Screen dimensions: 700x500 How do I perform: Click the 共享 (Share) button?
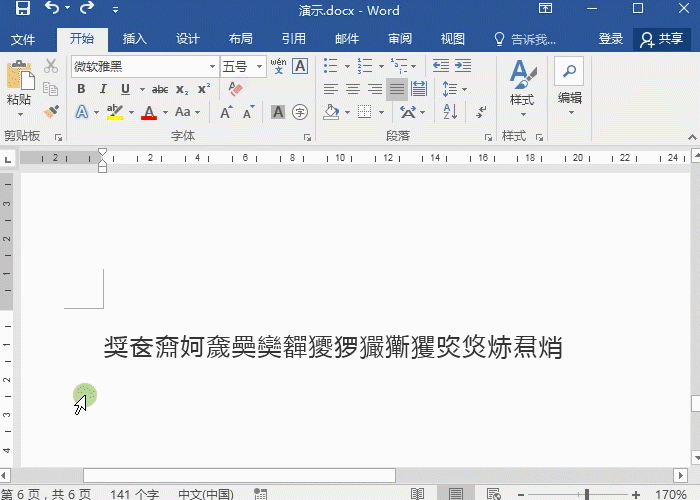click(662, 39)
